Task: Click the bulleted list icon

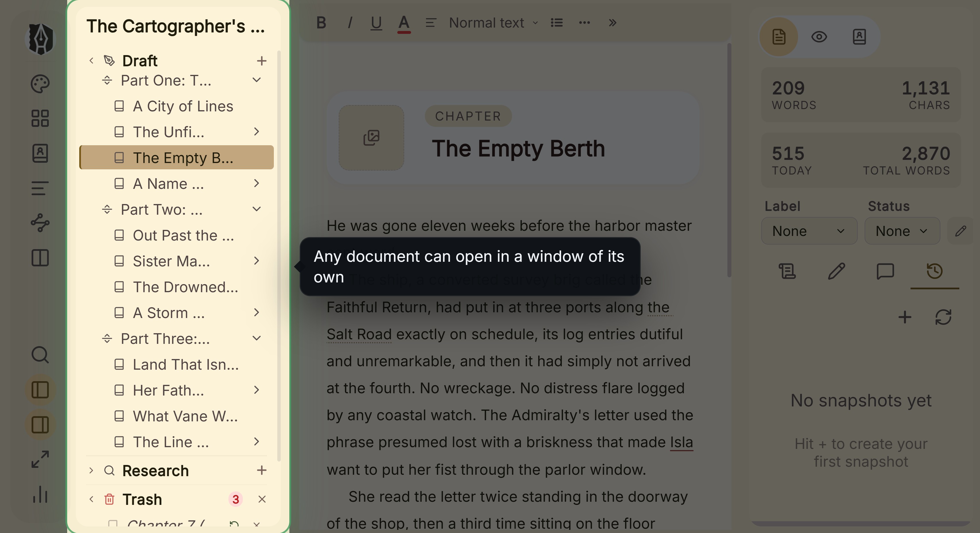Action: 557,23
